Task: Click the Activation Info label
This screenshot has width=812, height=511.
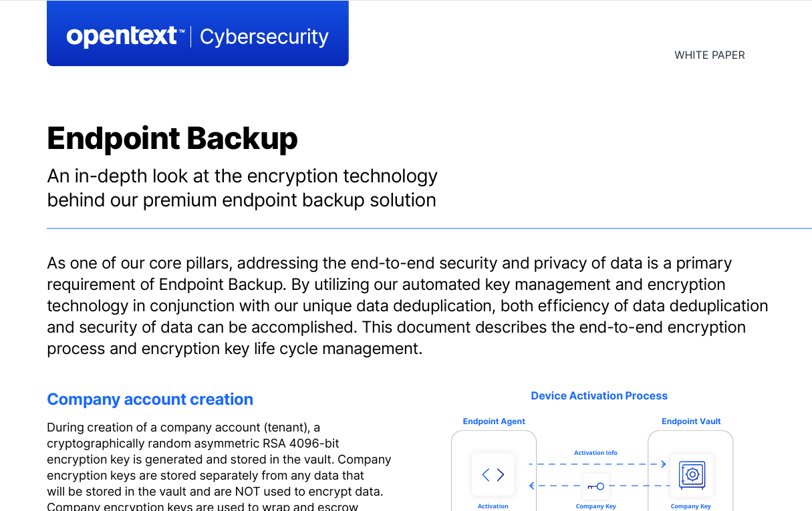Action: pyautogui.click(x=595, y=453)
